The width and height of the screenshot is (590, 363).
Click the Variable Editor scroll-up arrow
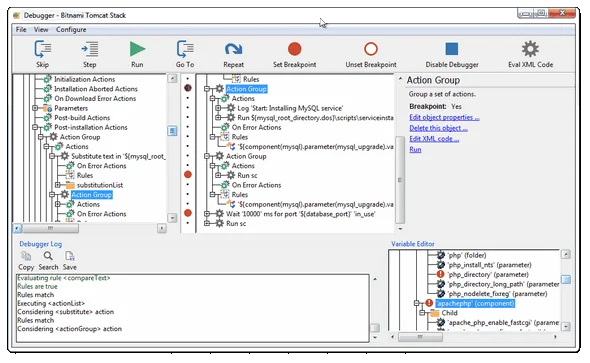pyautogui.click(x=566, y=254)
